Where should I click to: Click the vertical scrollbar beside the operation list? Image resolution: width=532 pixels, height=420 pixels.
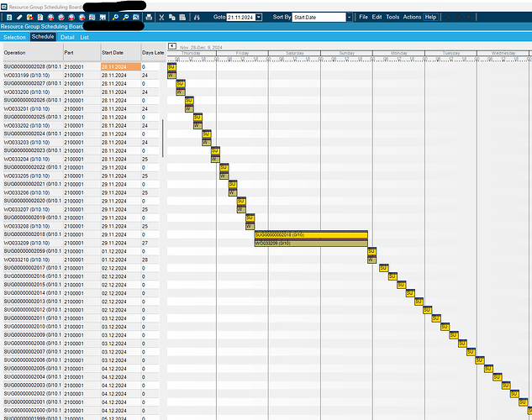click(x=163, y=138)
